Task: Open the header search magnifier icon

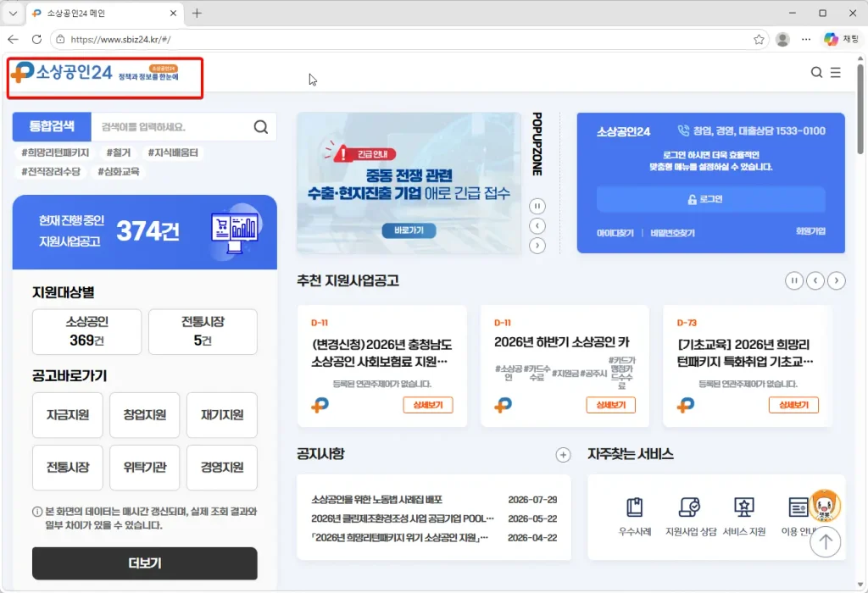Action: point(816,73)
